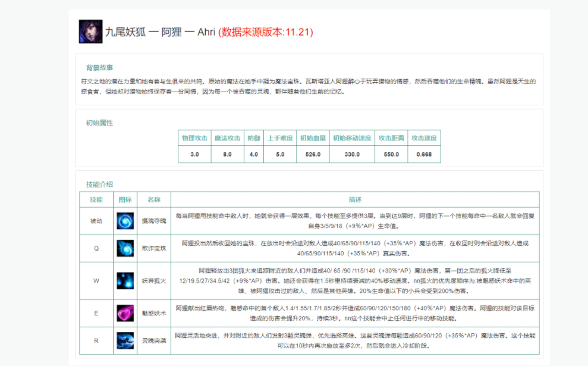Click the skill name 欺诈宝珠

(x=154, y=249)
